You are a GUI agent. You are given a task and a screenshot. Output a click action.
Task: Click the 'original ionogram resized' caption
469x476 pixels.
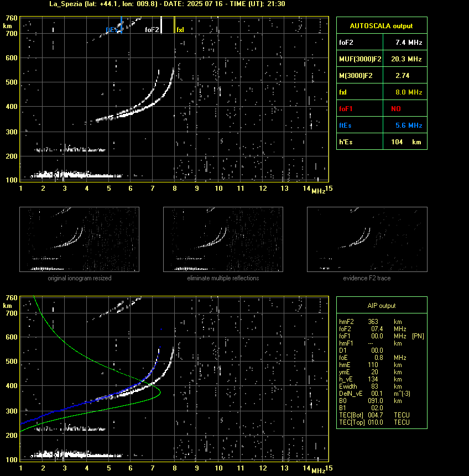(80, 278)
